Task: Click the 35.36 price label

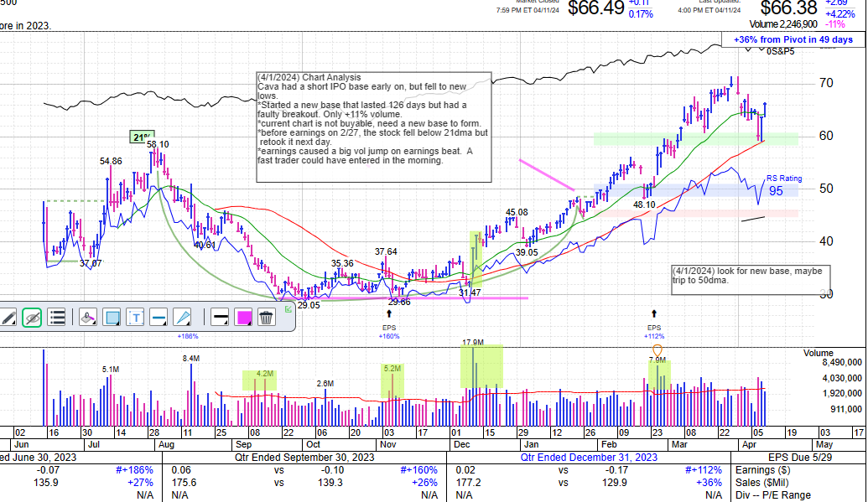Action: 342,264
